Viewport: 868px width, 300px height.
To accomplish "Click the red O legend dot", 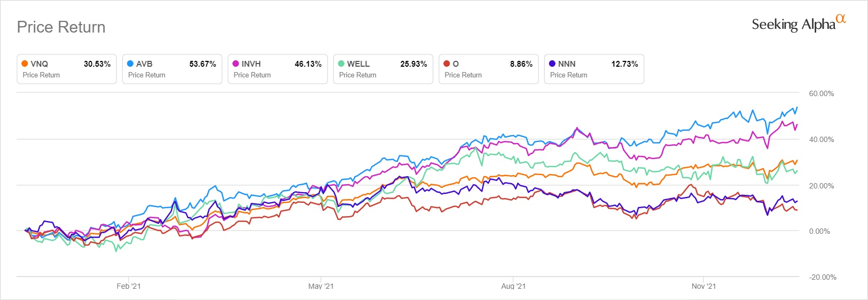I will pos(447,64).
